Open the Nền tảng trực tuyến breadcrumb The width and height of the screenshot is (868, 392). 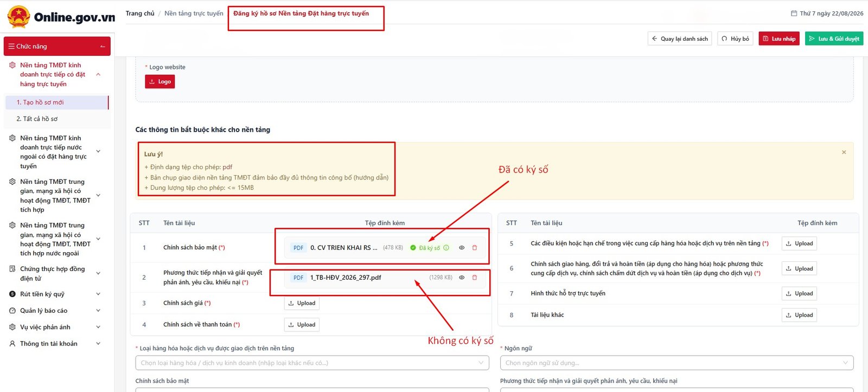click(x=194, y=14)
